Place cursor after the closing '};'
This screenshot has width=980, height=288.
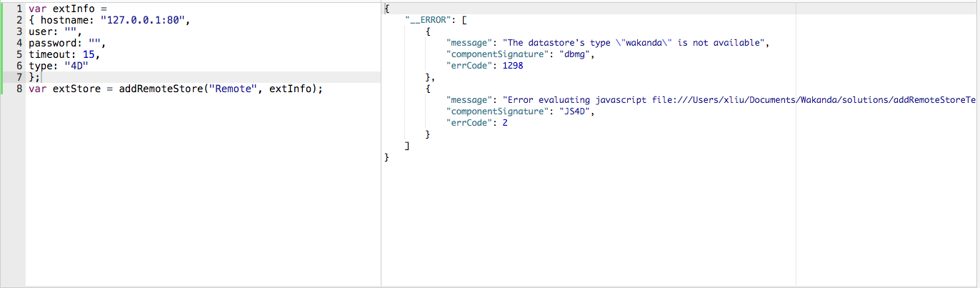(41, 77)
